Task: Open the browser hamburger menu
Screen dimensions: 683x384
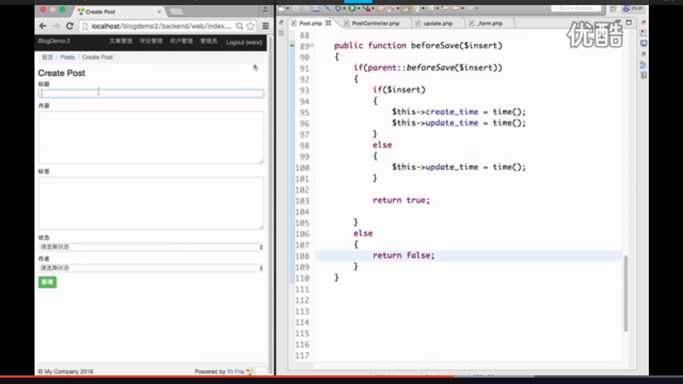Action: click(265, 26)
